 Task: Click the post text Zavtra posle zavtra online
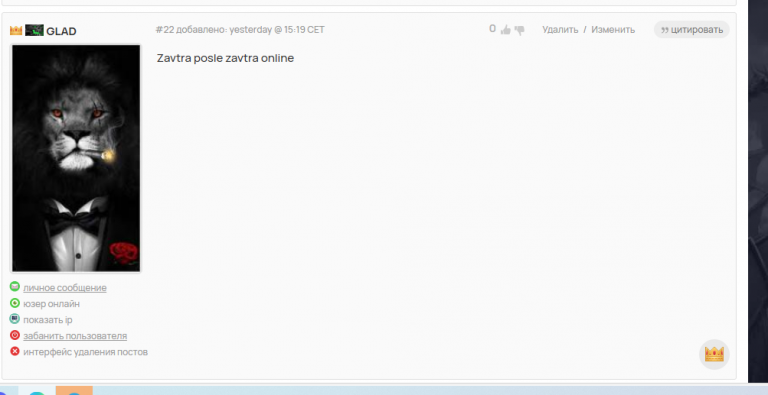[x=225, y=58]
